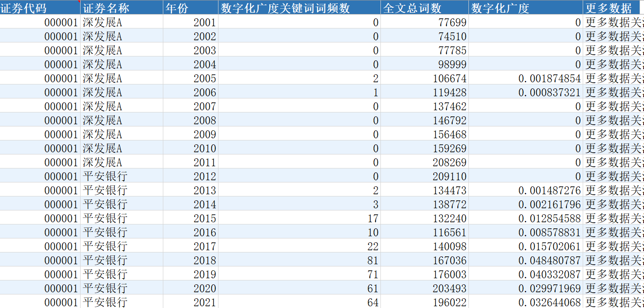Select total word count 134473
Image resolution: width=644 pixels, height=308 pixels.
pos(425,190)
